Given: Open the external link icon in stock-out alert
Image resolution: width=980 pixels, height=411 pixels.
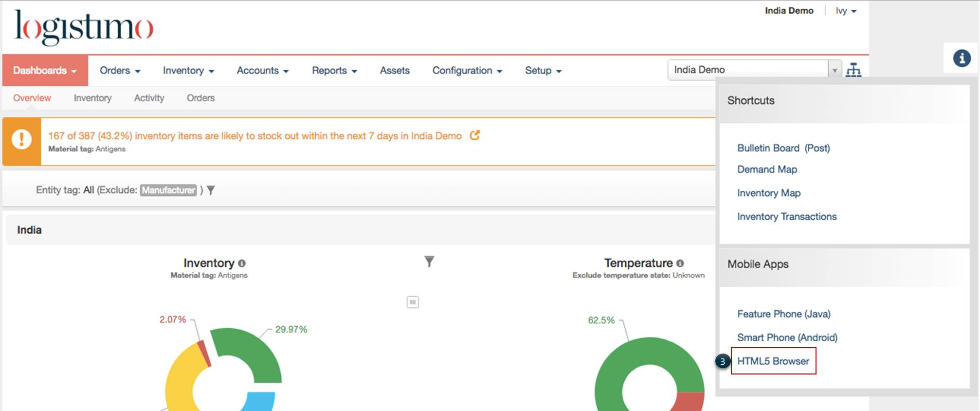Looking at the screenshot, I should pos(475,135).
